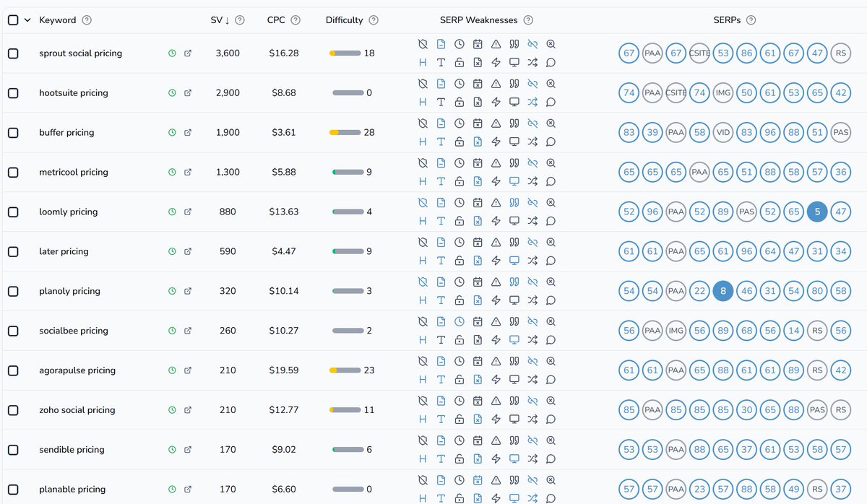
Task: Check the zoho social pricing row checkbox
Action: tap(13, 410)
